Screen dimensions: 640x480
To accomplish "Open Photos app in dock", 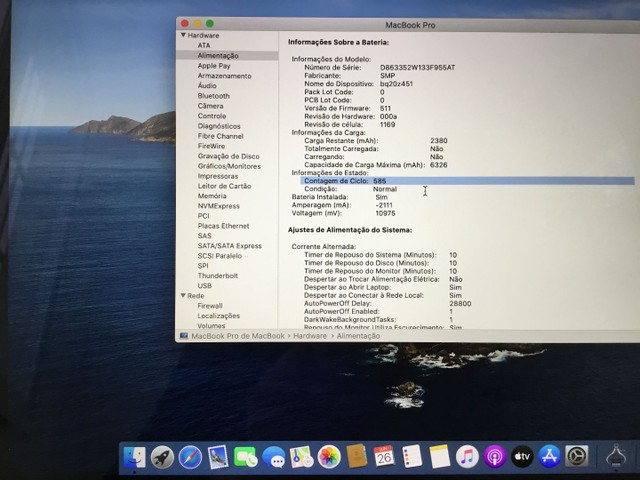I will (329, 457).
